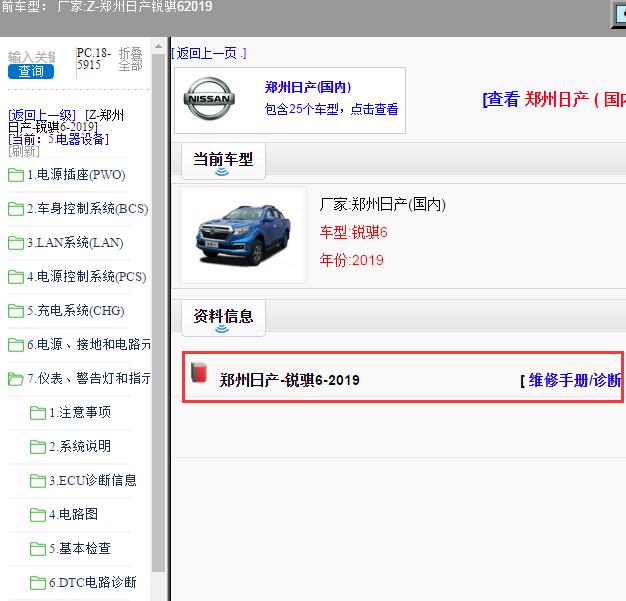Open subitem 4.电路图

tap(73, 514)
